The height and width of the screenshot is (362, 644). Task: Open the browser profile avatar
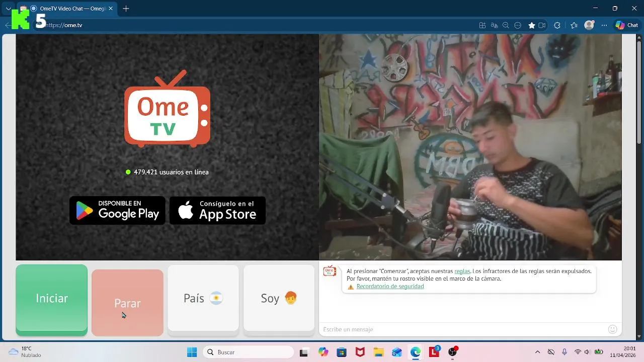tap(589, 25)
